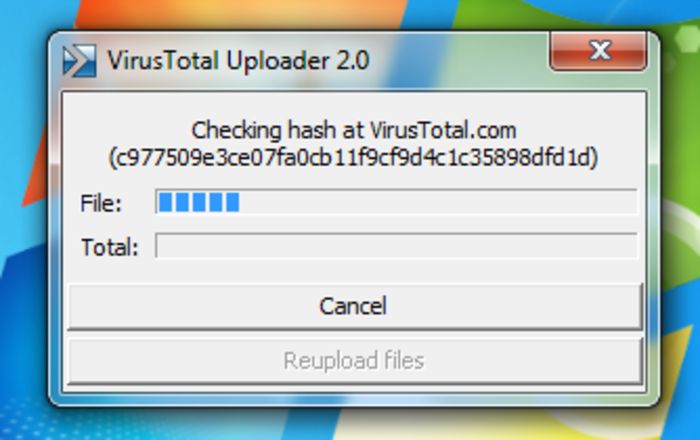Viewport: 700px width, 440px height.
Task: Click the Reupload files button
Action: tap(355, 361)
